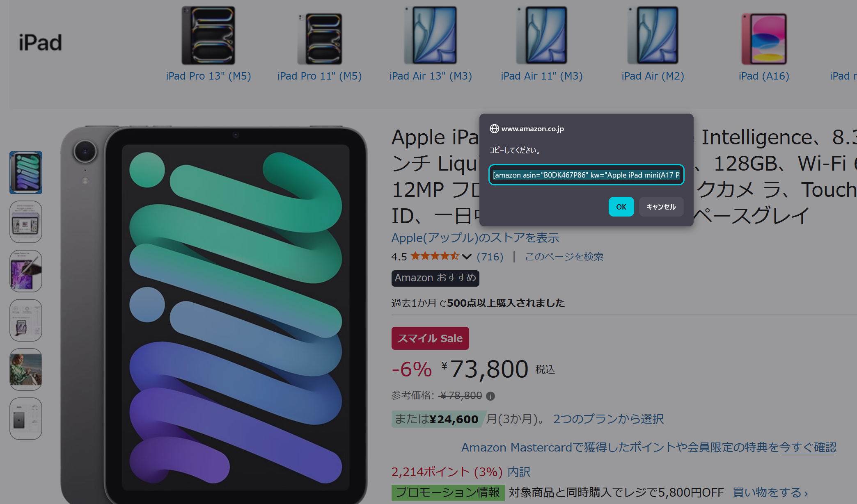The width and height of the screenshot is (857, 504).
Task: Open Apple(アップル)のストアを表示 link
Action: 475,238
